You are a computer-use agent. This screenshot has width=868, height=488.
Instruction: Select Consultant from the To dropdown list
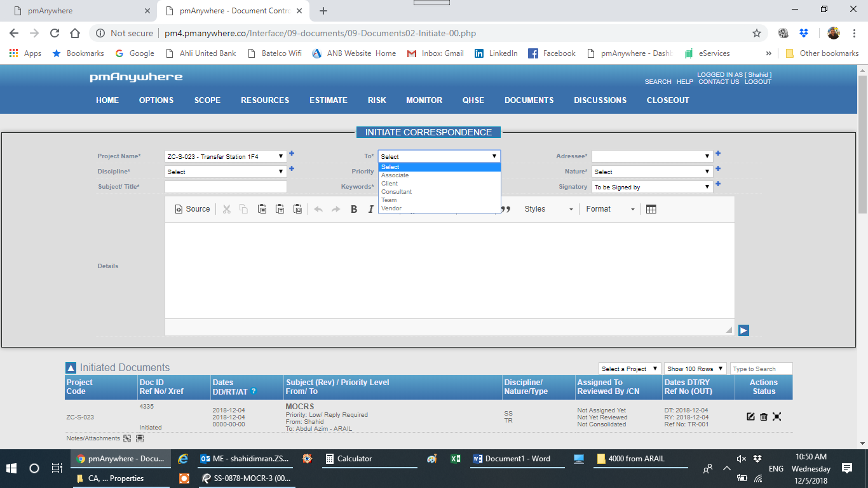[x=397, y=192]
